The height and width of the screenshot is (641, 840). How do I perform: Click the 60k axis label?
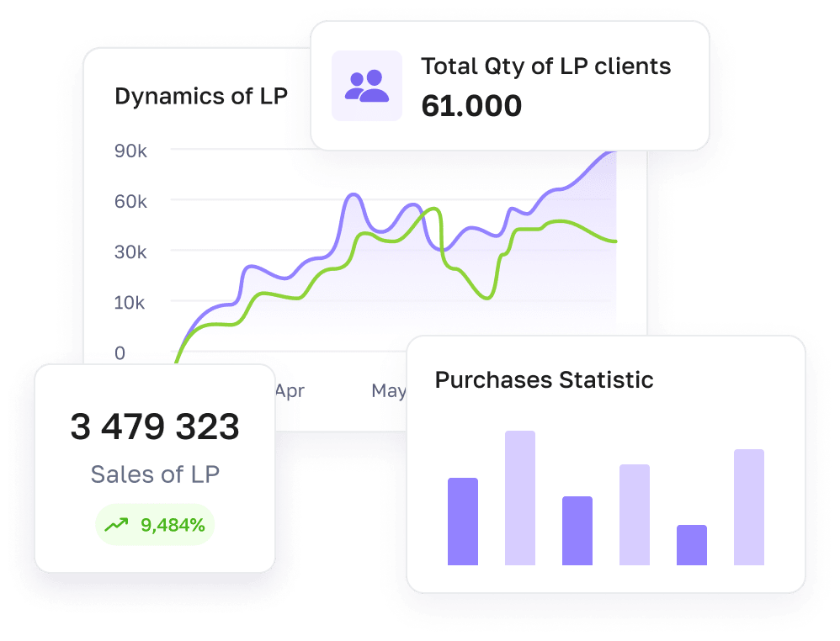coord(130,201)
